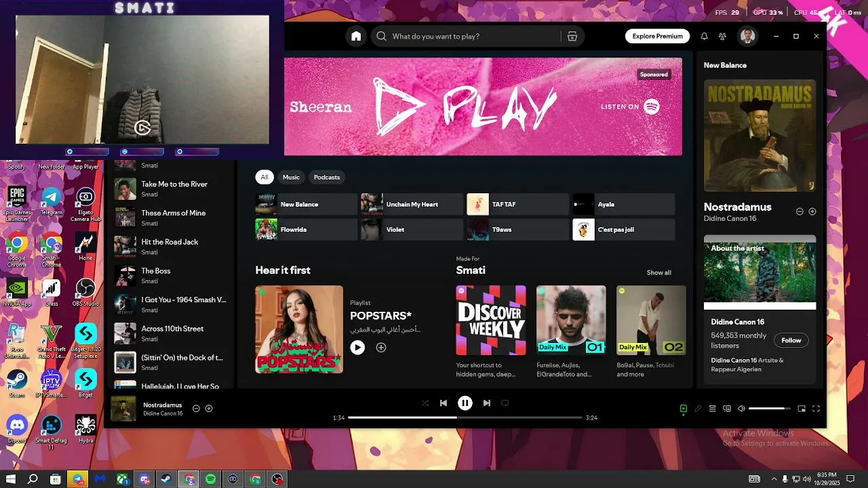
Task: Open the user profile avatar menu
Action: pos(747,37)
